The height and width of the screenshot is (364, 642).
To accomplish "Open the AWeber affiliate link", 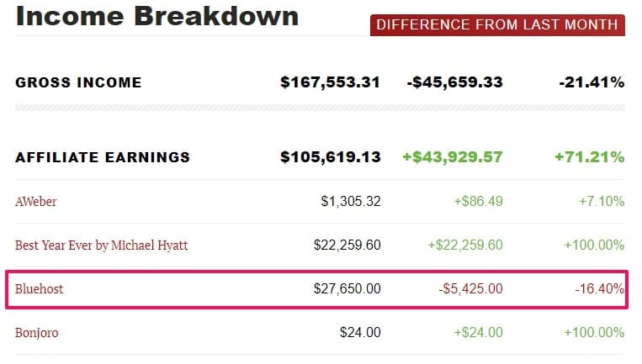I will 35,201.
